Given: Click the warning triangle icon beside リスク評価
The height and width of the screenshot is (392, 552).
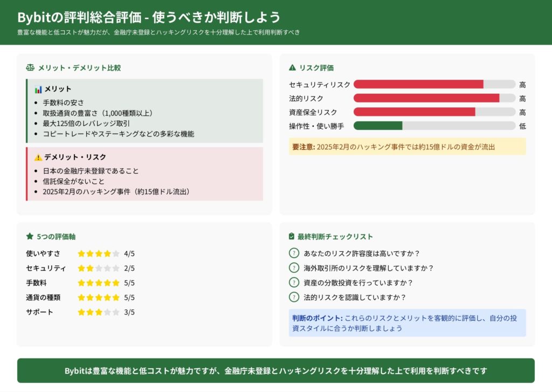Looking at the screenshot, I should pyautogui.click(x=293, y=68).
